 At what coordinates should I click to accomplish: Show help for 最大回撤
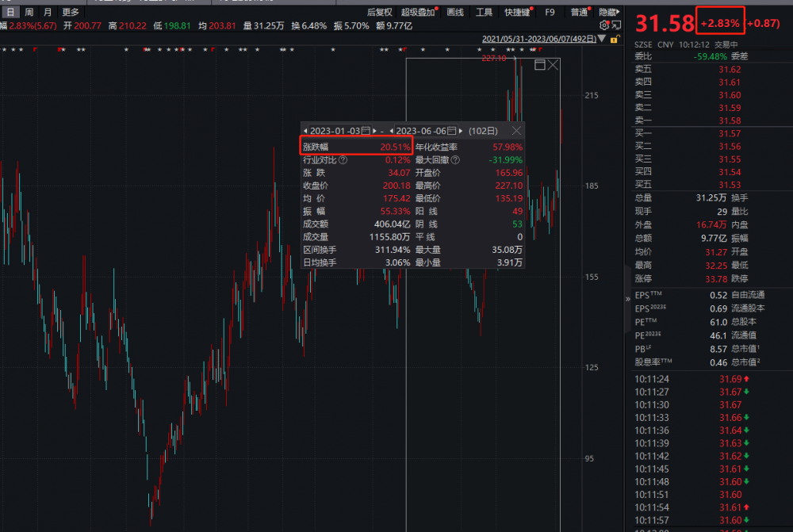[x=455, y=160]
